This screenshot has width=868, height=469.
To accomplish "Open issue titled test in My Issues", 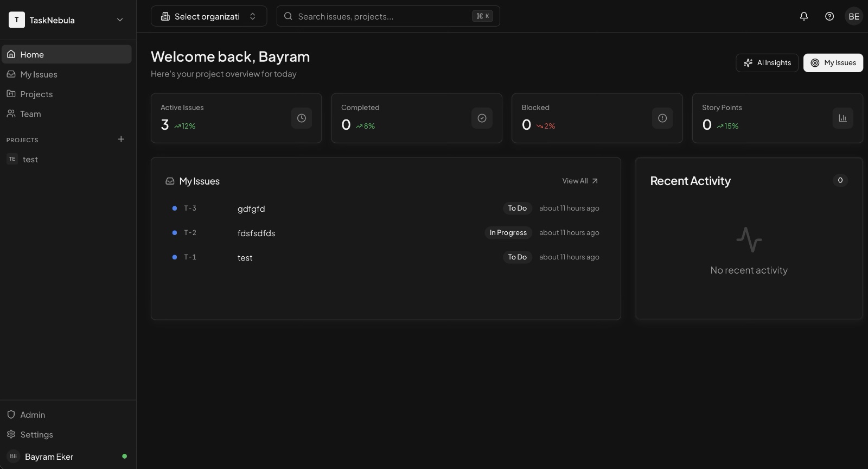I will tap(386, 257).
